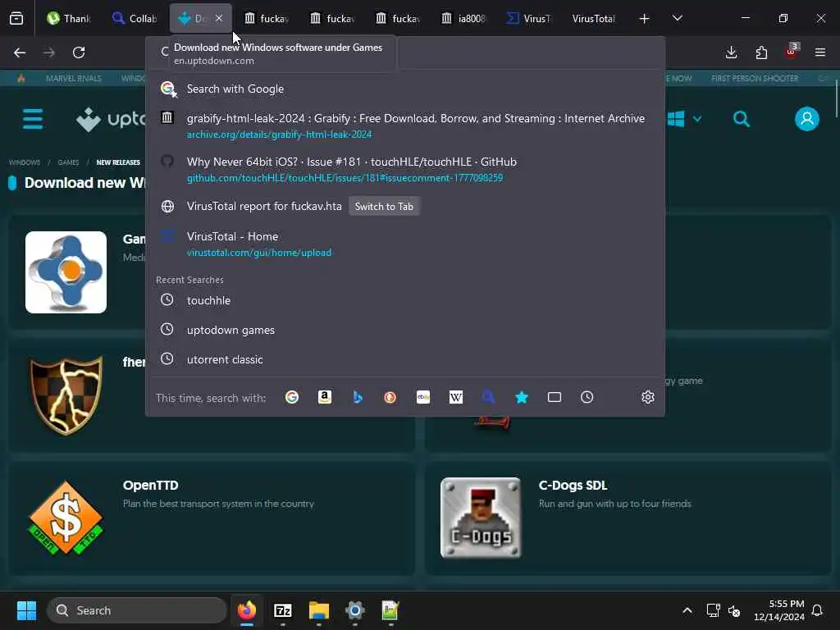Open File Explorer from the taskbar
840x630 pixels.
click(x=319, y=610)
